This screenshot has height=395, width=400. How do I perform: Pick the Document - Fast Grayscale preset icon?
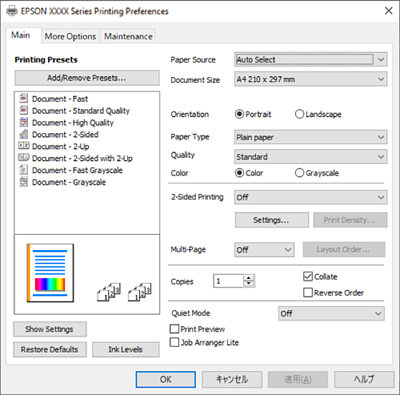point(24,170)
